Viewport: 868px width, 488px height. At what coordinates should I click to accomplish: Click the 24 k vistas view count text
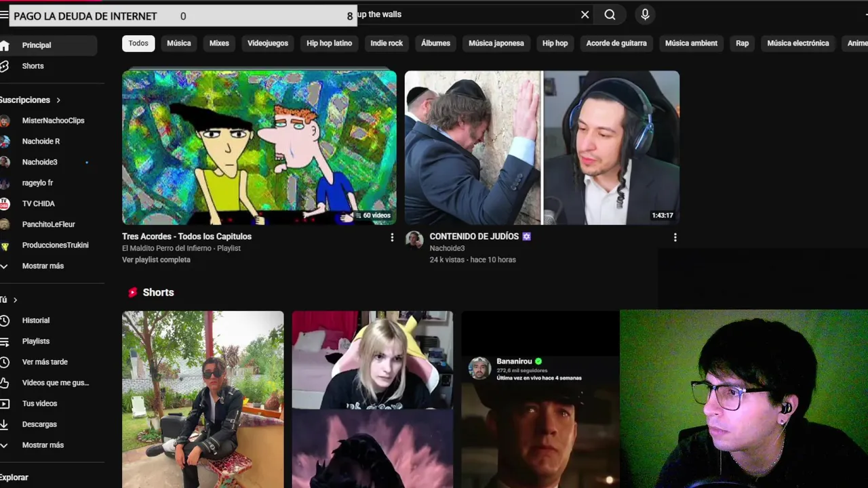click(x=448, y=260)
